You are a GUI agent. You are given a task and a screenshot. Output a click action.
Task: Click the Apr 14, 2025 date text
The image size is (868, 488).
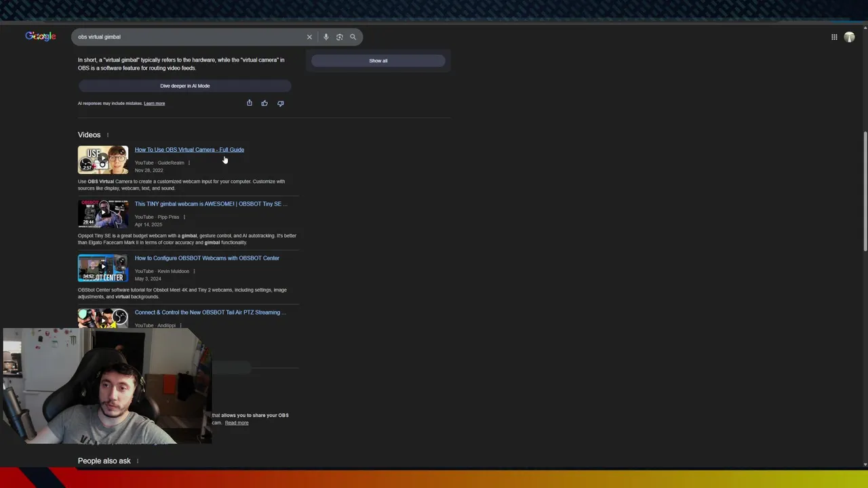tap(148, 224)
